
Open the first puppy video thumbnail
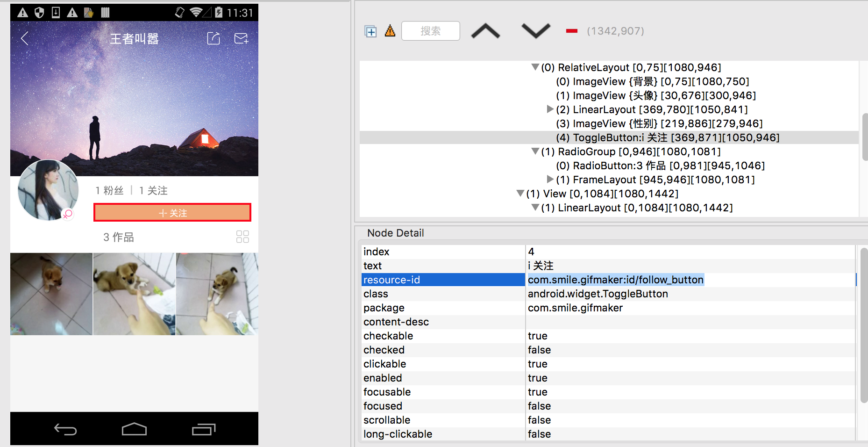point(51,294)
